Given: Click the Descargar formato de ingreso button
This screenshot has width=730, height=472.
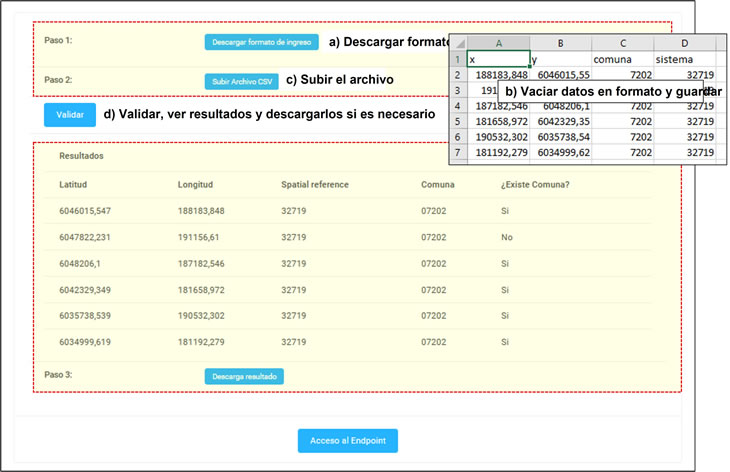Looking at the screenshot, I should point(261,42).
